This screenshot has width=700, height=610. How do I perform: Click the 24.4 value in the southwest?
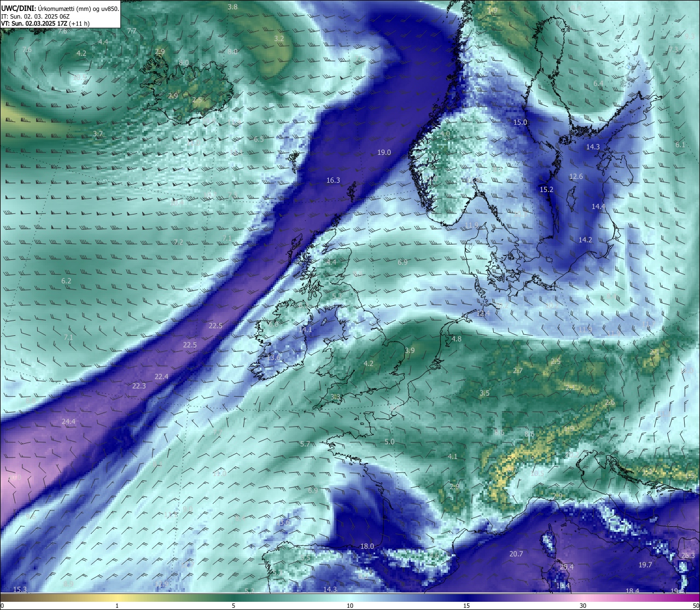pos(68,422)
